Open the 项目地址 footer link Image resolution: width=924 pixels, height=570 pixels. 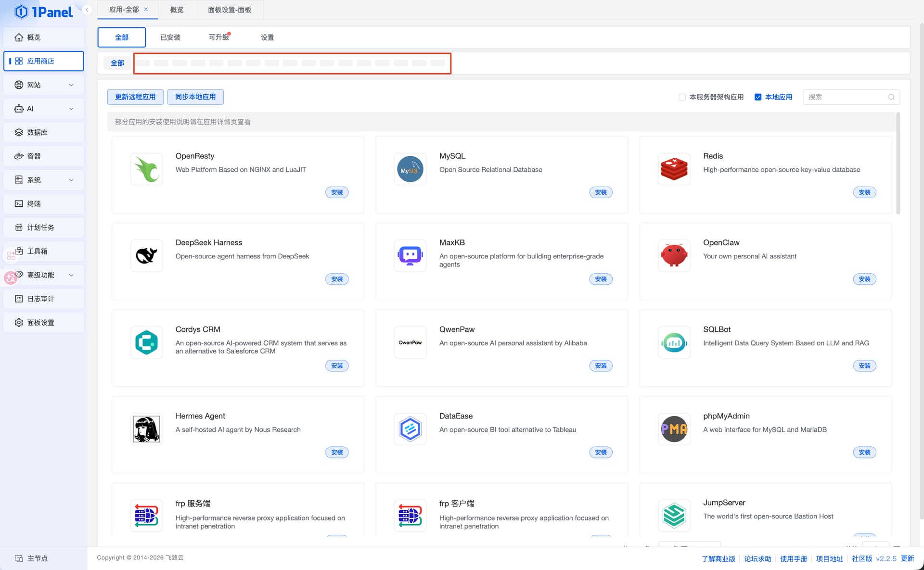(829, 558)
